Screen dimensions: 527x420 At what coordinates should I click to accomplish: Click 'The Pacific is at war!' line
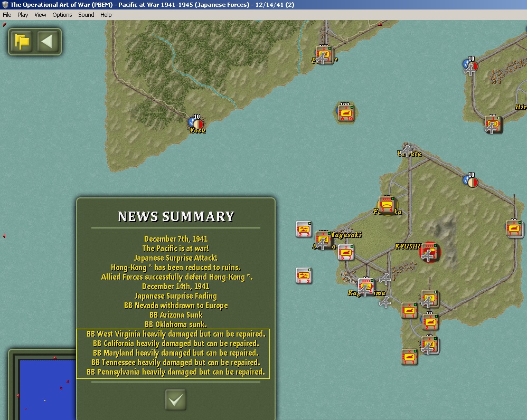tap(176, 249)
